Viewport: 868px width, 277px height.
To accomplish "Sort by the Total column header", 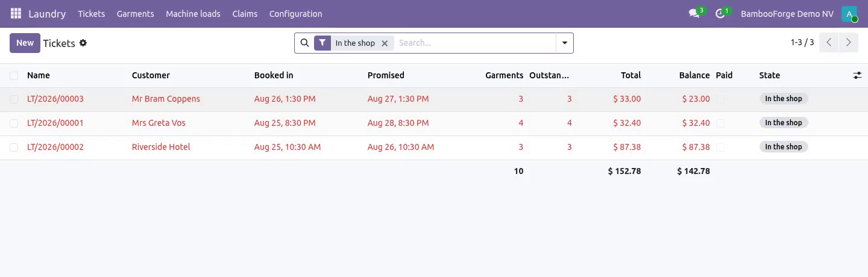I will (x=631, y=75).
